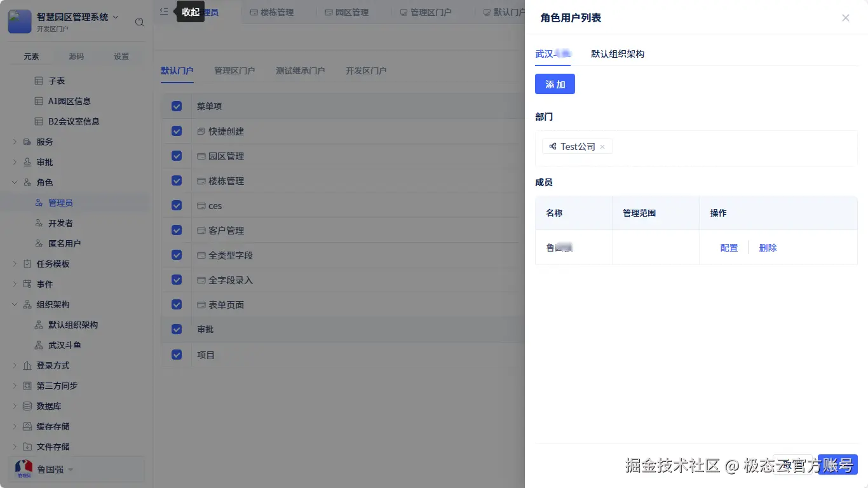This screenshot has height=488, width=868.
Task: Click the user avatar beside 鲁国强
Action: point(24,469)
